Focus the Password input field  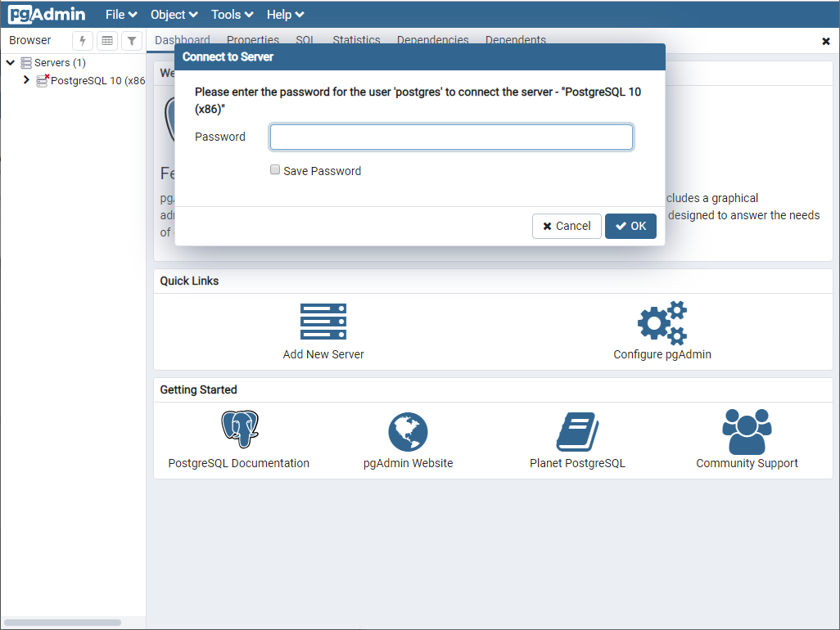451,137
